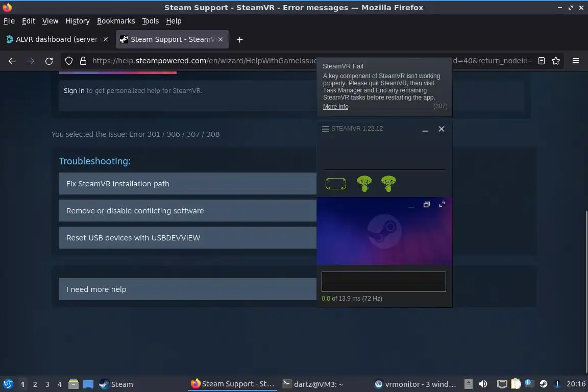Minimize the SteamVR status window
This screenshot has width=588, height=392.
click(x=425, y=131)
